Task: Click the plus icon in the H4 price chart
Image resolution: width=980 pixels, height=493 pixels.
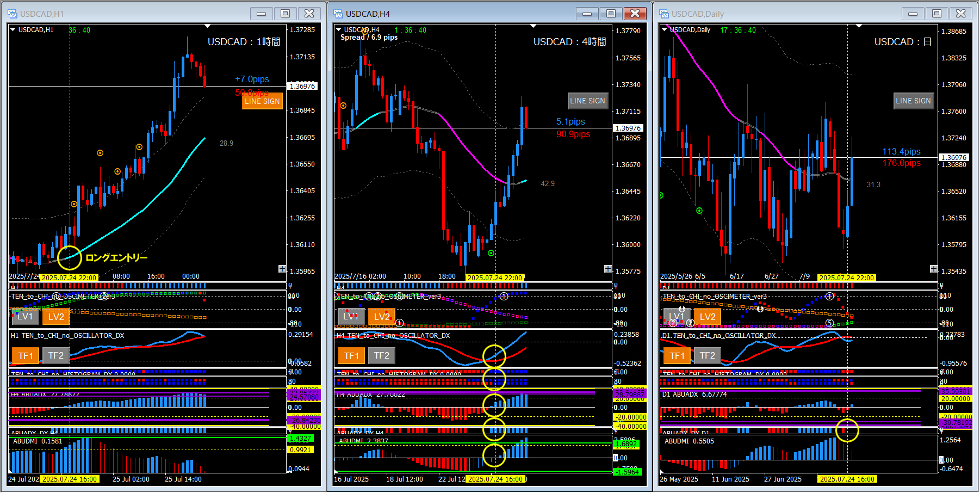Action: [608, 269]
